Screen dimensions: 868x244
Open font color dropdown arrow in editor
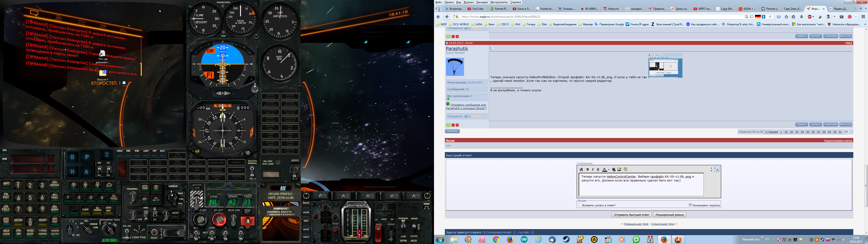[609, 169]
